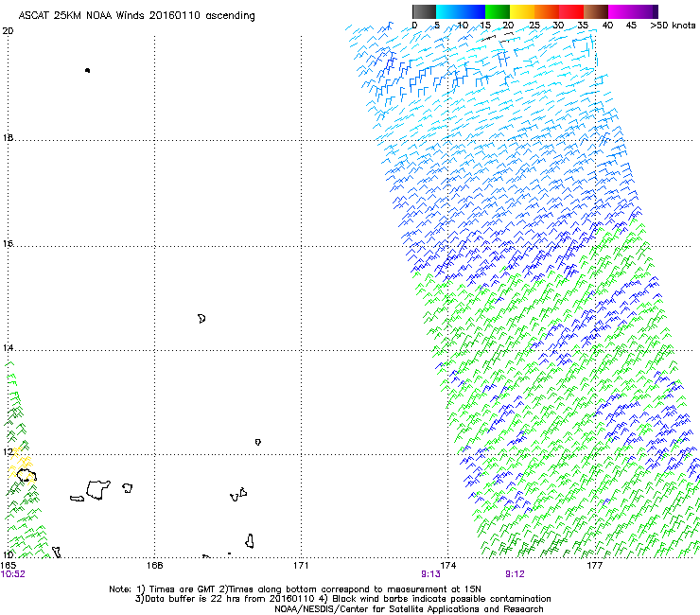Click the purple time stamp '10:52'
Screen dimensions: 700x615
point(13,574)
